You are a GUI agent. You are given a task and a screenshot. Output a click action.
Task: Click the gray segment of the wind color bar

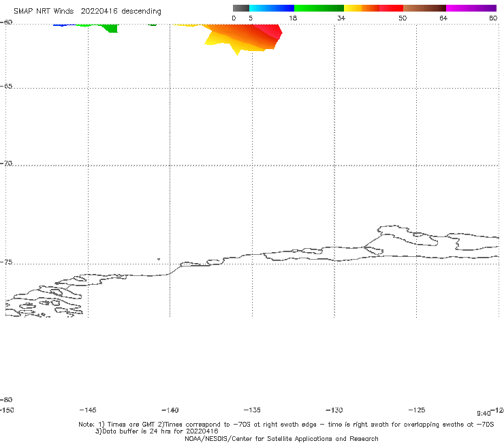click(x=240, y=8)
